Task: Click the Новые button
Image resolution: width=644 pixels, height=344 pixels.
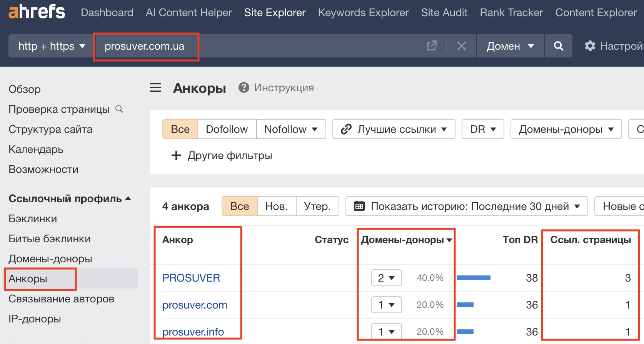Action: pyautogui.click(x=619, y=206)
